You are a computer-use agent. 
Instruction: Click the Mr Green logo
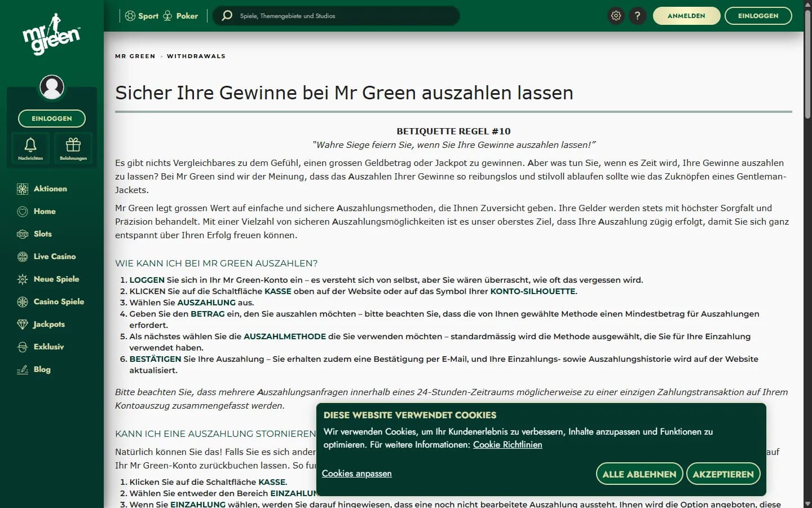coord(52,36)
